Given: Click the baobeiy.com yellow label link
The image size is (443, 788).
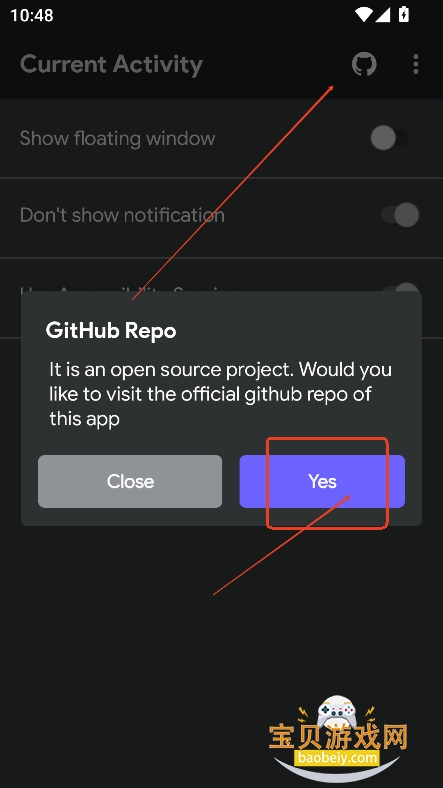Looking at the screenshot, I should (x=337, y=757).
